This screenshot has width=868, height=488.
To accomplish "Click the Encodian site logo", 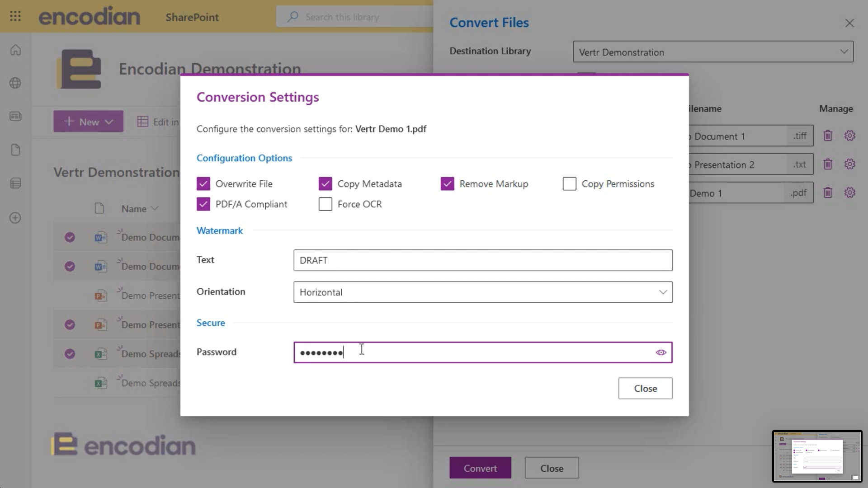I will pyautogui.click(x=80, y=69).
